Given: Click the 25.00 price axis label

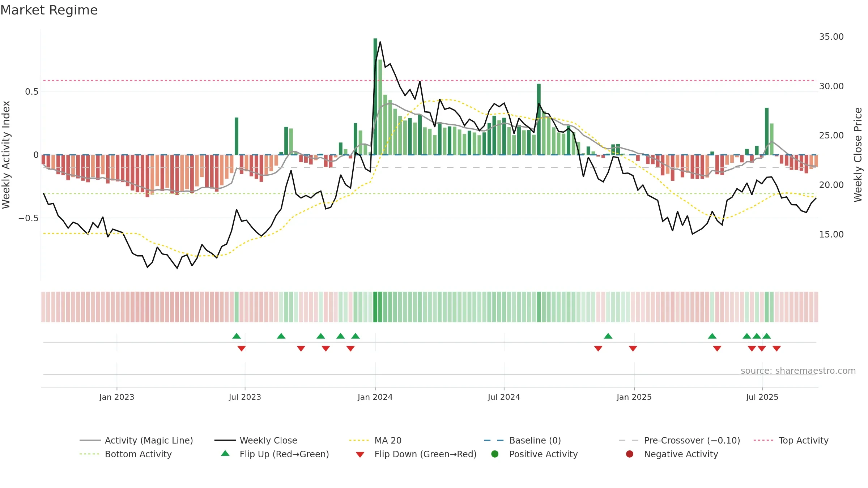Looking at the screenshot, I should point(831,136).
